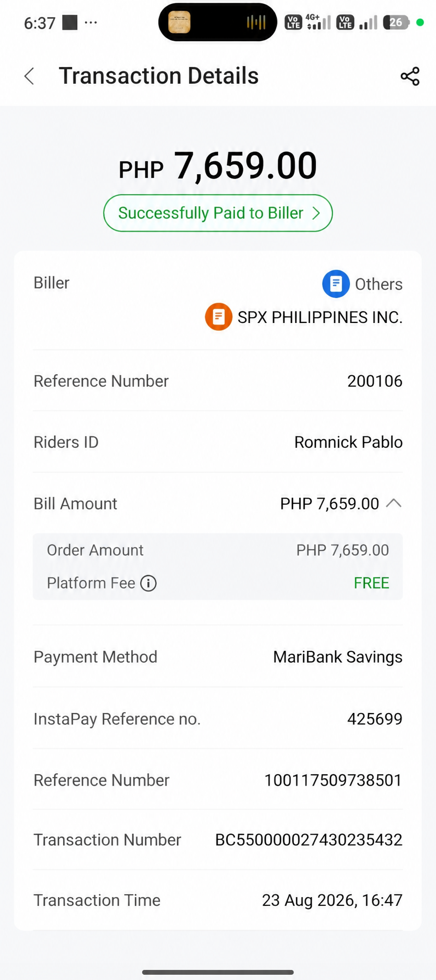Select the Transaction Number BC550000027430235432

[x=308, y=840]
